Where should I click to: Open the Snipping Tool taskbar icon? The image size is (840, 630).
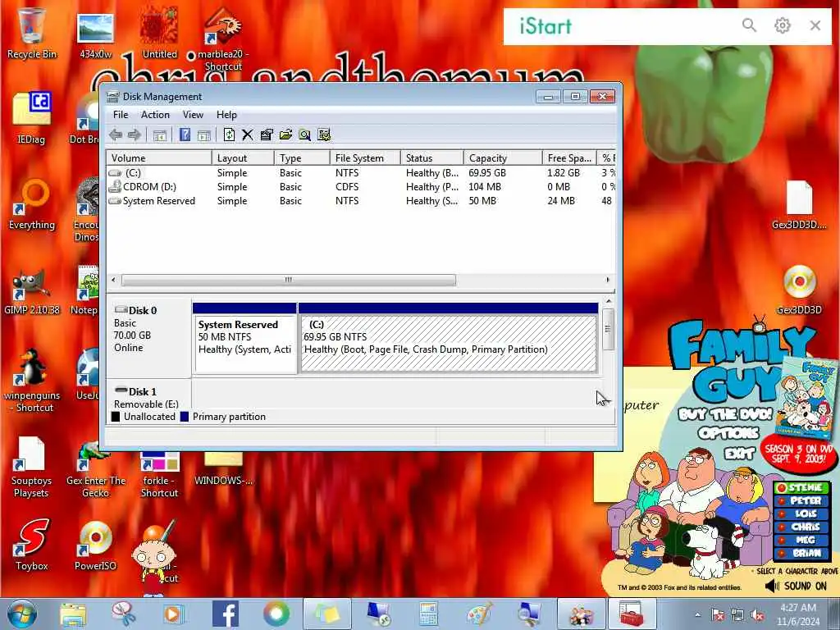(123, 614)
